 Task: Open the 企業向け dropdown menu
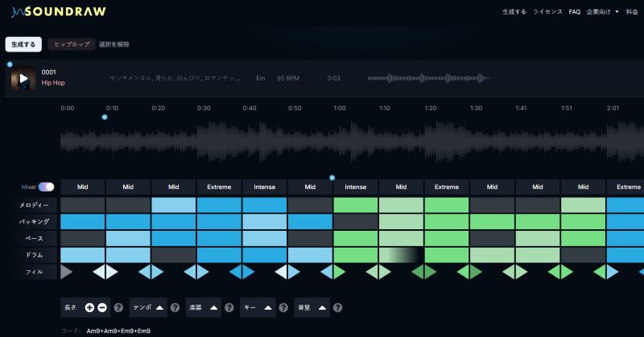tap(603, 12)
